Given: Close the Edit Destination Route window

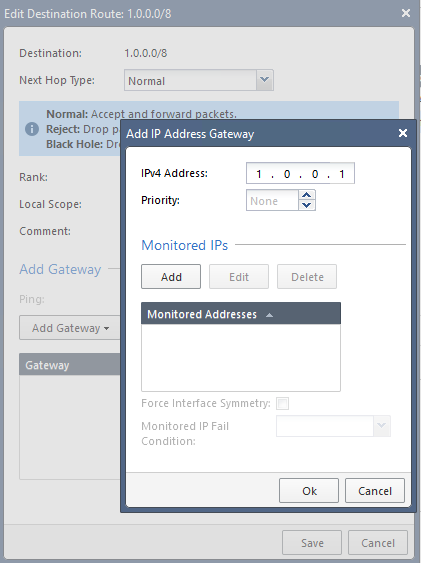Looking at the screenshot, I should pos(406,13).
